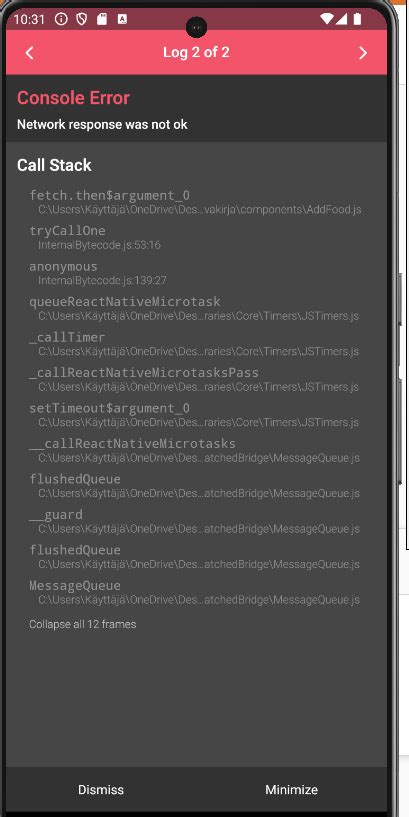The image size is (409, 817).
Task: Collapse all 12 frames
Action: click(82, 624)
